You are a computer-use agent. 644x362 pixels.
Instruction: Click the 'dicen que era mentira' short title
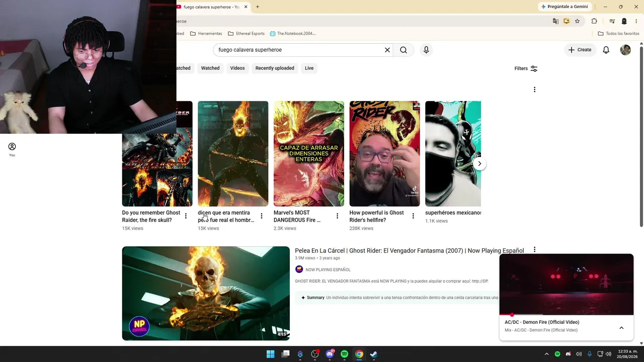226,216
